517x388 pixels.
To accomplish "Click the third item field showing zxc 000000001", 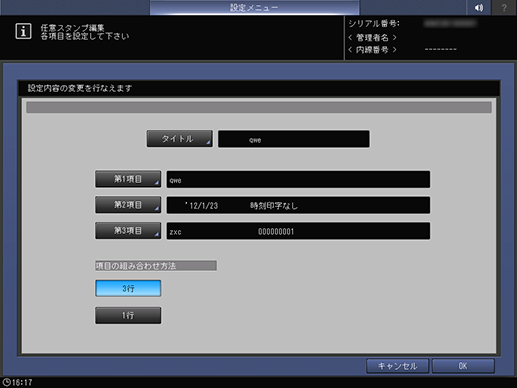I will 298,231.
